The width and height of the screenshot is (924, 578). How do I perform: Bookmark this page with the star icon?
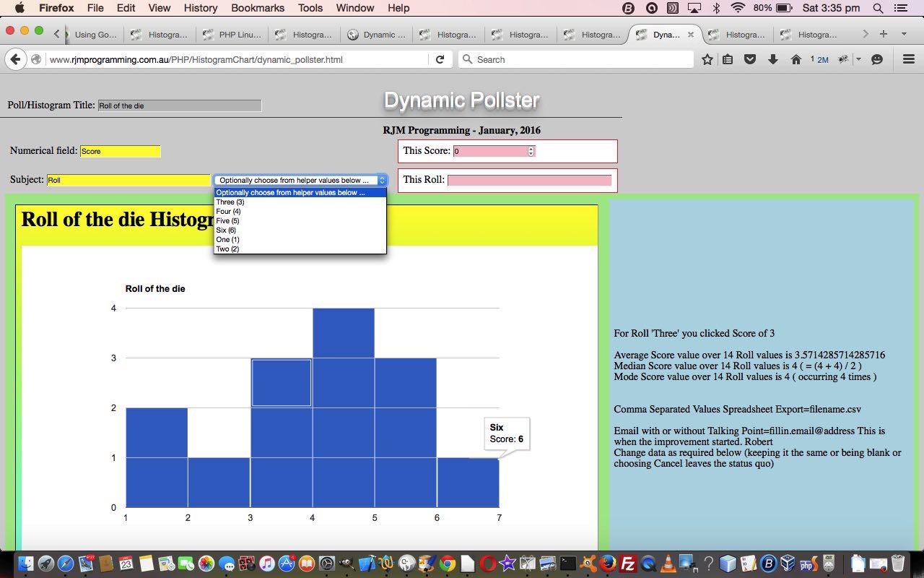point(707,59)
